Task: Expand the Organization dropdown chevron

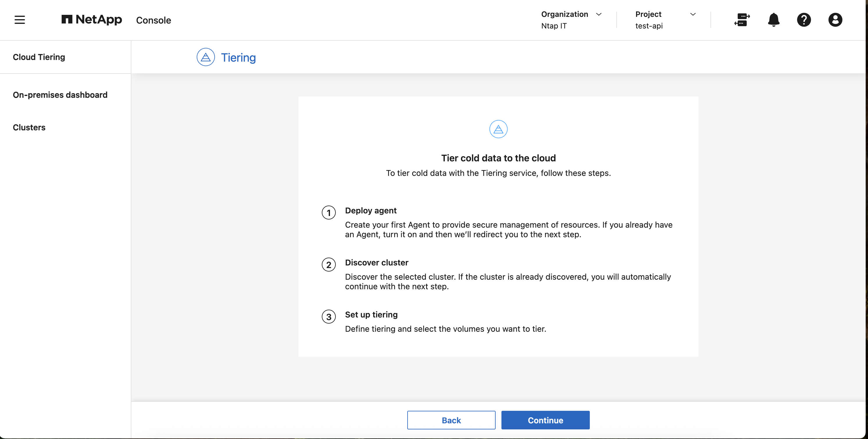Action: pyautogui.click(x=599, y=14)
